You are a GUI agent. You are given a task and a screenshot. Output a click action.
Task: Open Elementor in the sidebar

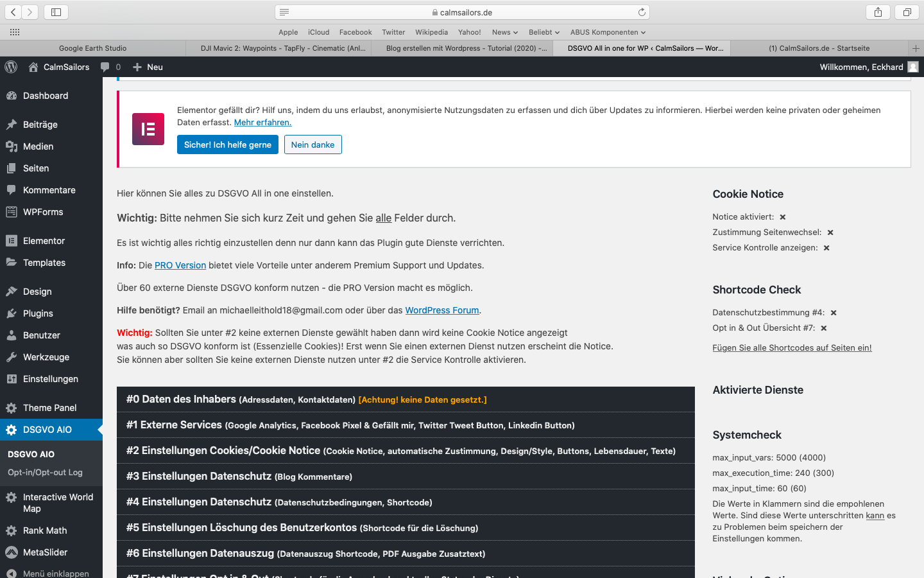pos(51,241)
